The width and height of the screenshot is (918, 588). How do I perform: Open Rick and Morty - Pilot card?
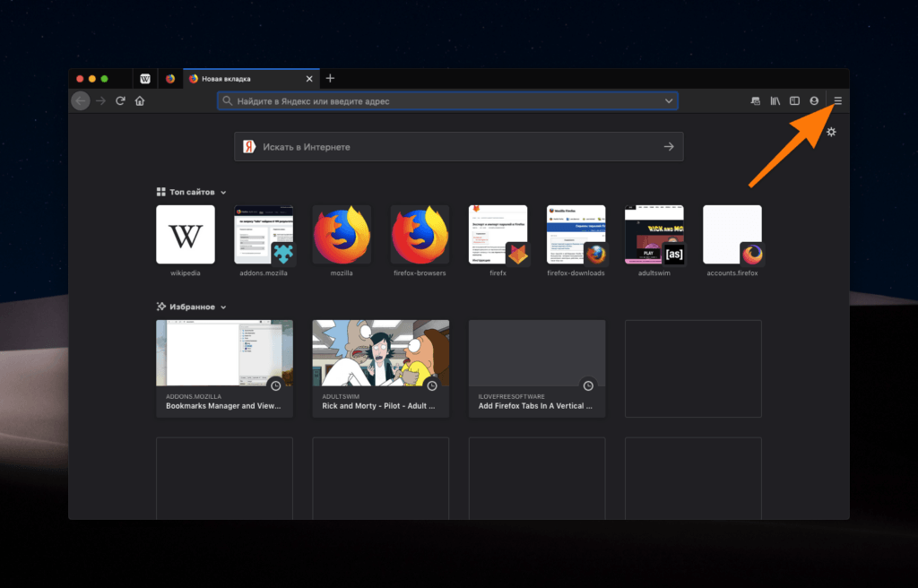click(x=380, y=368)
